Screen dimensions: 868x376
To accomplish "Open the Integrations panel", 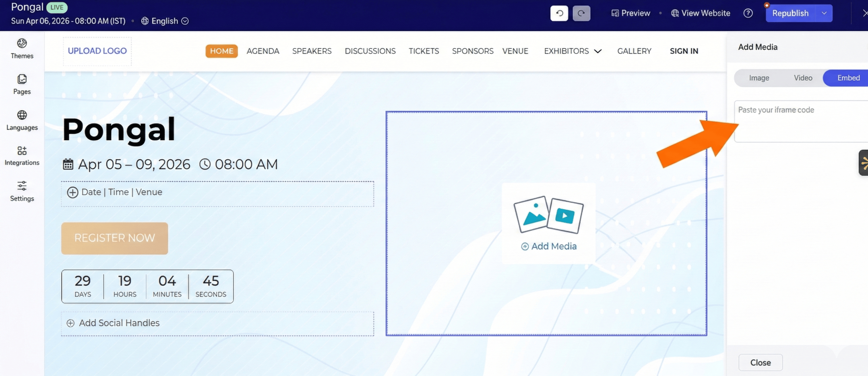I will 22,155.
